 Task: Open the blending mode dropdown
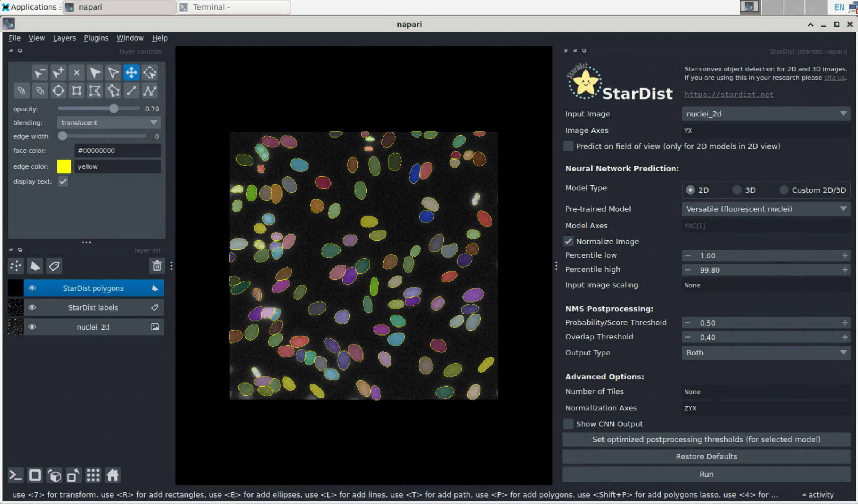109,123
